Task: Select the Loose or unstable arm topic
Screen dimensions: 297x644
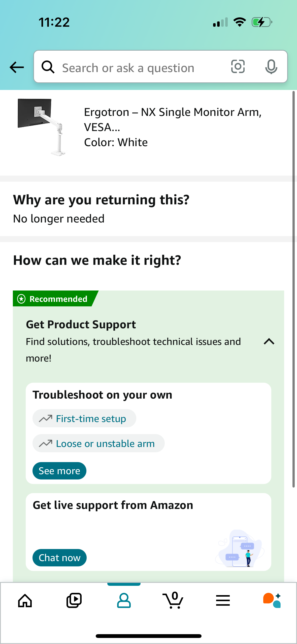Action: point(98,443)
